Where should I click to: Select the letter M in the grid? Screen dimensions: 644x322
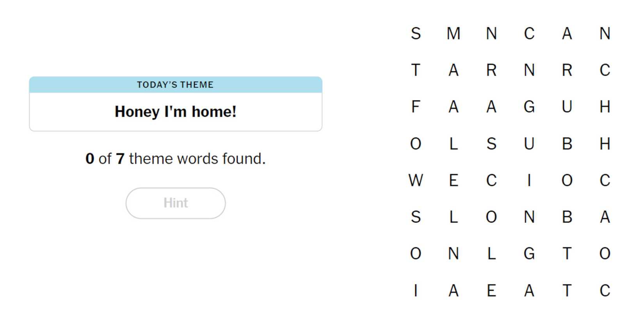[x=454, y=34]
